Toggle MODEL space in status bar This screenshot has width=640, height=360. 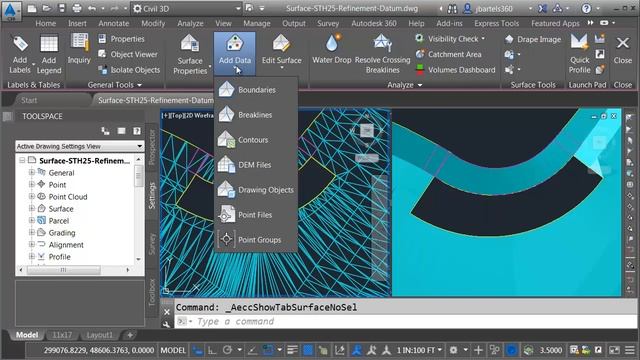[173, 350]
